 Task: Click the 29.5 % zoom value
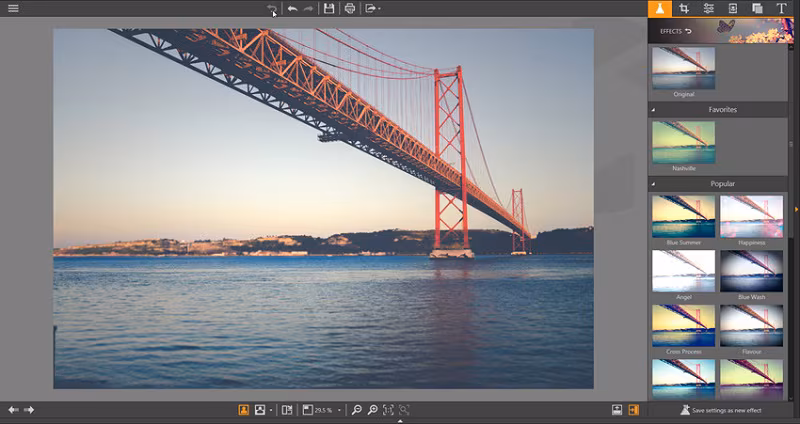coord(323,410)
